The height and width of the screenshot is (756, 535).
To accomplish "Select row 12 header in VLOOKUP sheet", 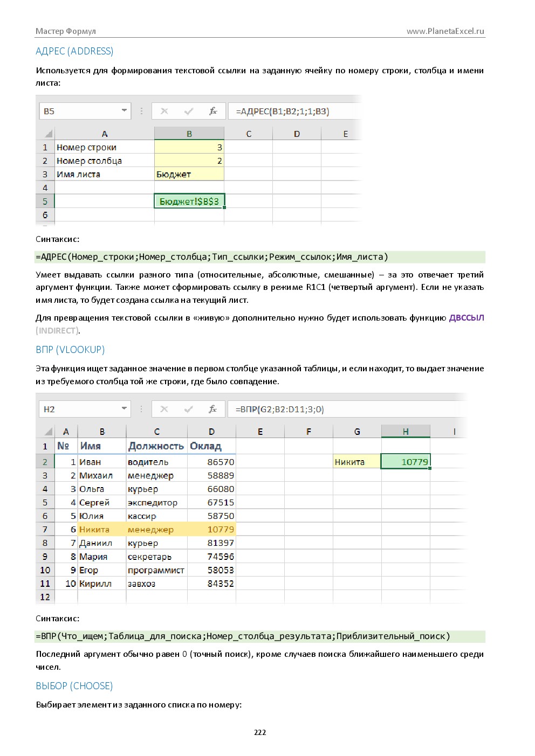I will pyautogui.click(x=45, y=597).
